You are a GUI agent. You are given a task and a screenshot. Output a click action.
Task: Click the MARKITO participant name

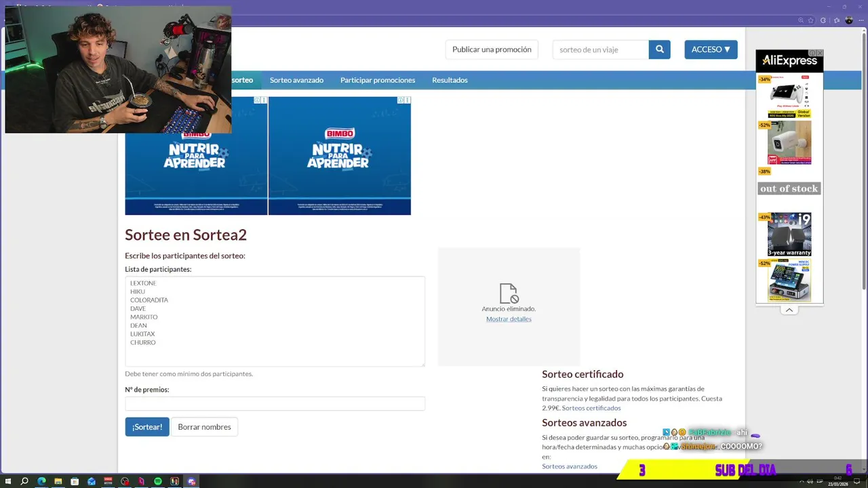144,317
